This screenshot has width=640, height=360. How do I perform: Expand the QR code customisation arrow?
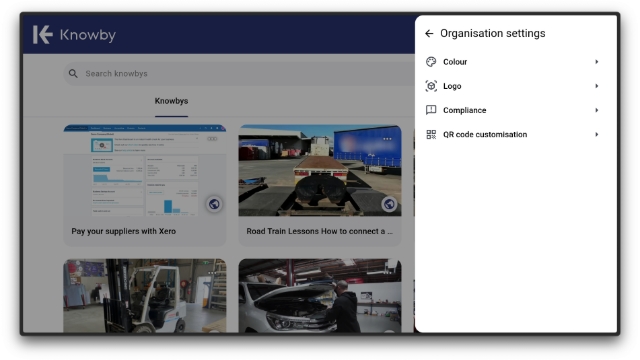pos(597,134)
